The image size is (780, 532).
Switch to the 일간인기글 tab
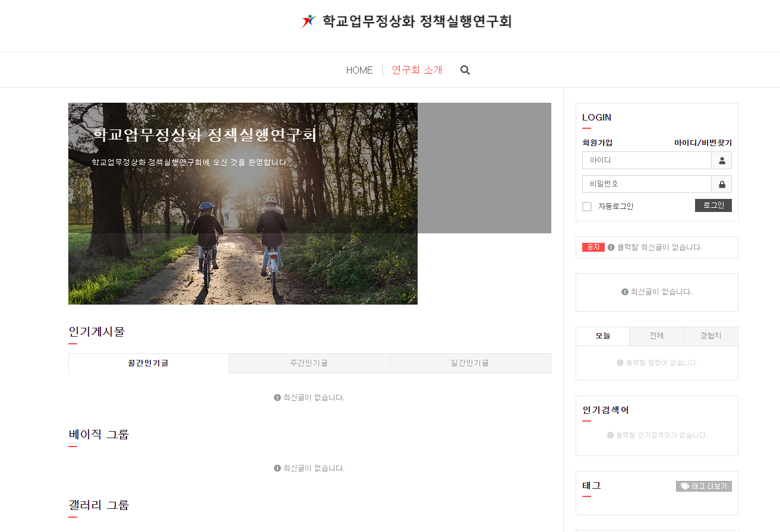pos(470,363)
